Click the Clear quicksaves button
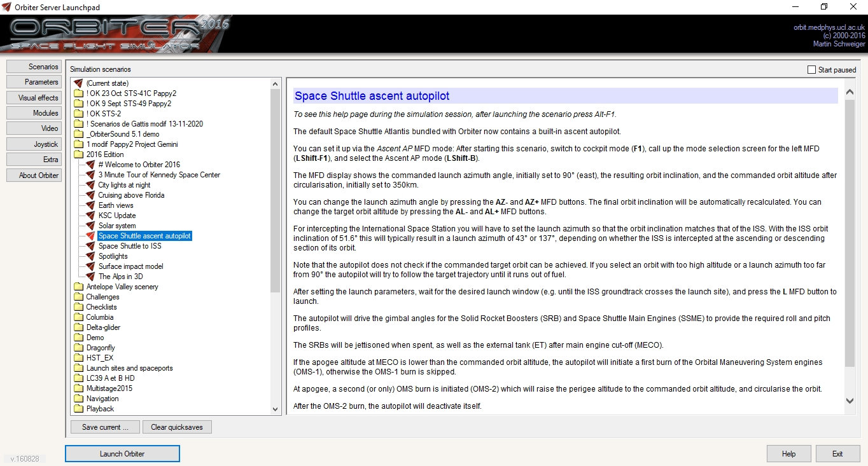868x466 pixels. pos(177,427)
